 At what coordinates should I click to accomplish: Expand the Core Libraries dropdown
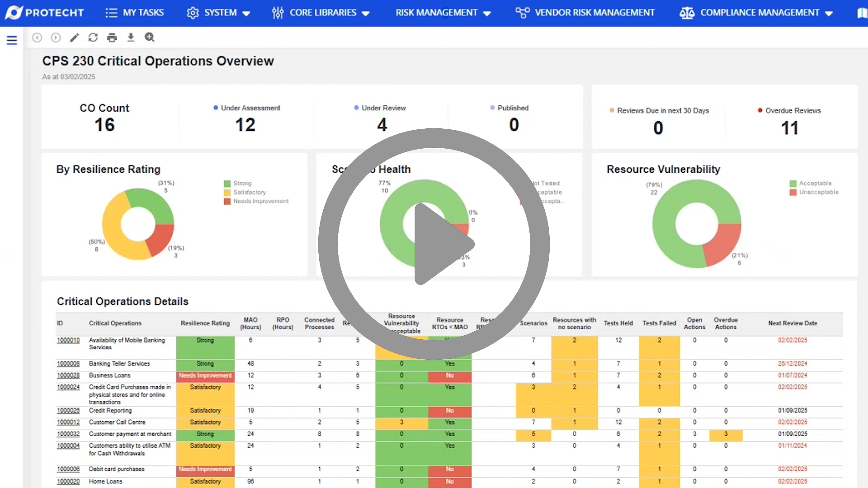321,13
